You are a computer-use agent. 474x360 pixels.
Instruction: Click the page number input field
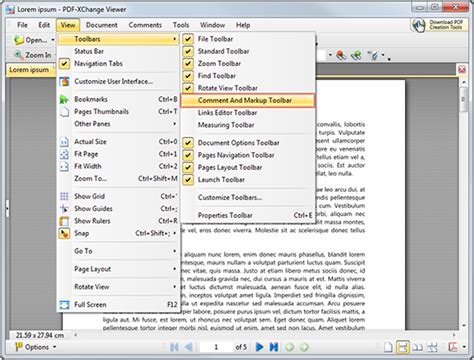(x=216, y=347)
